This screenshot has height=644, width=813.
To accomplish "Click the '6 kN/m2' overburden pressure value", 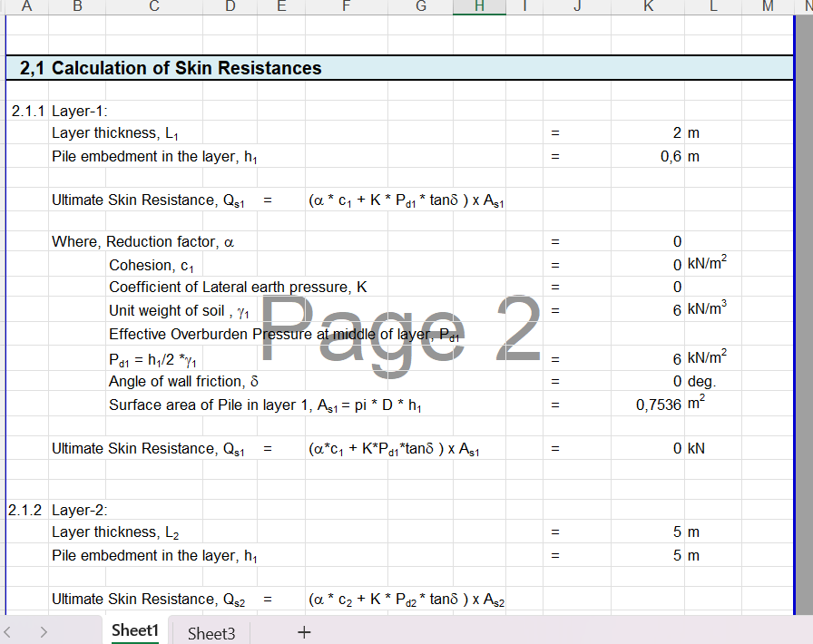I will (x=649, y=357).
